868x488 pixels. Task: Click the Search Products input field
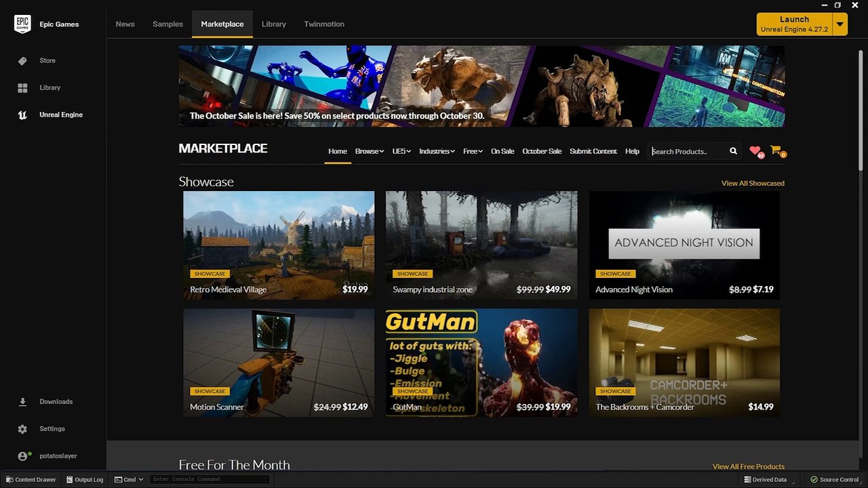tap(688, 151)
